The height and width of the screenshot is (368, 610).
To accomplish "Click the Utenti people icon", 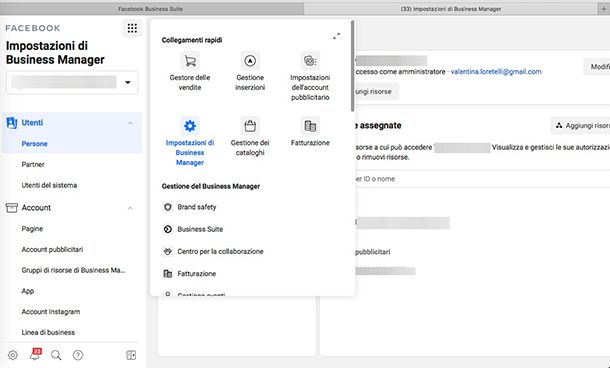I will tap(12, 123).
